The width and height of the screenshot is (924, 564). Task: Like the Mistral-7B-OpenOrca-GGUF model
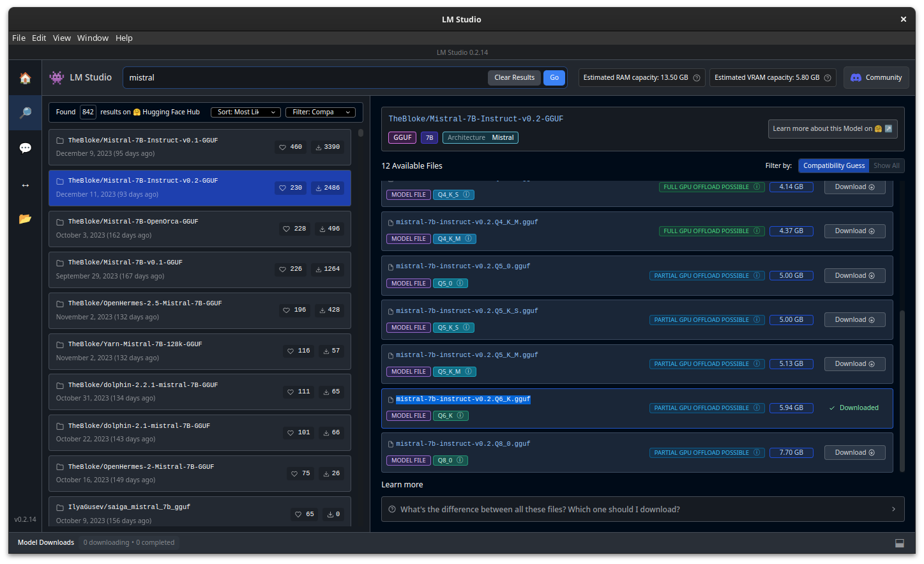[294, 229]
